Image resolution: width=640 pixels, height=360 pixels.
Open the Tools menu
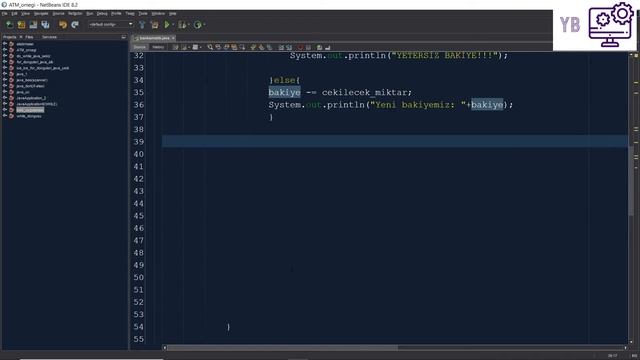pyautogui.click(x=143, y=13)
